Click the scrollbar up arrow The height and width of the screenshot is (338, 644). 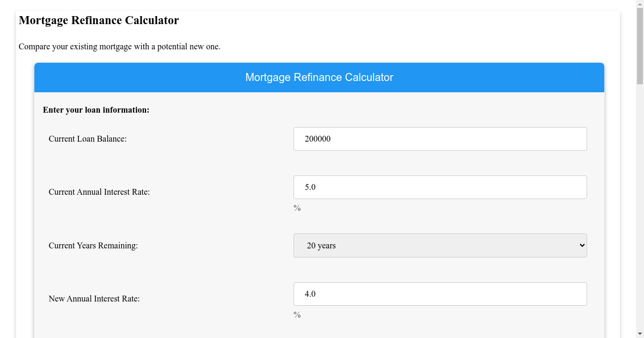(639, 4)
